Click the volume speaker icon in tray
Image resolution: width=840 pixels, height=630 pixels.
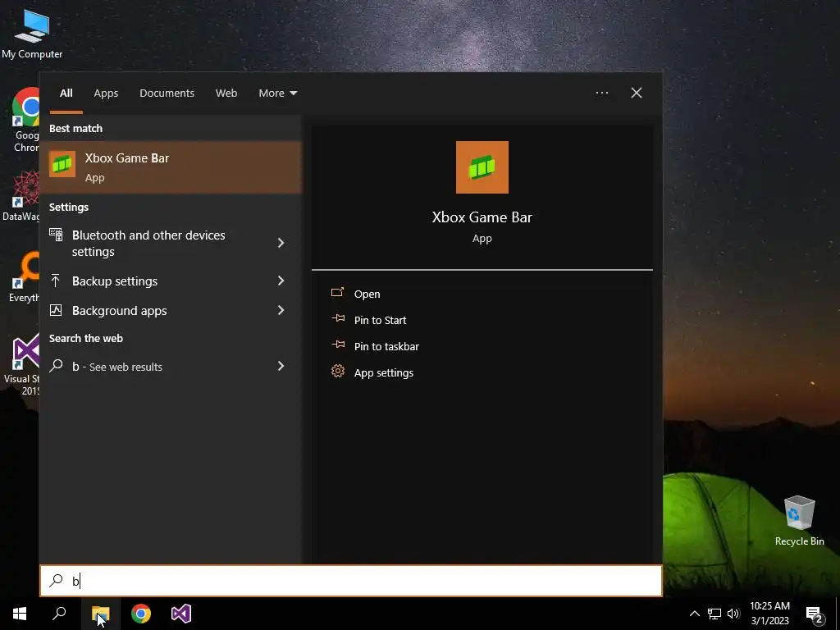pyautogui.click(x=733, y=614)
